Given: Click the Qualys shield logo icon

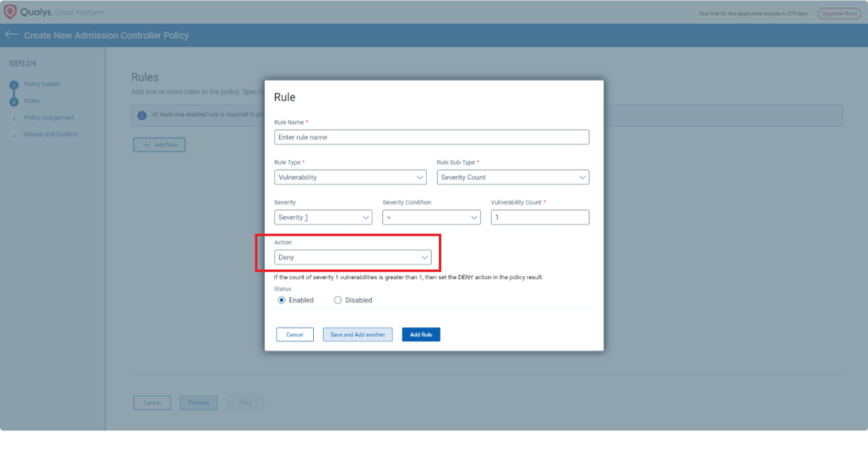Looking at the screenshot, I should coord(10,11).
